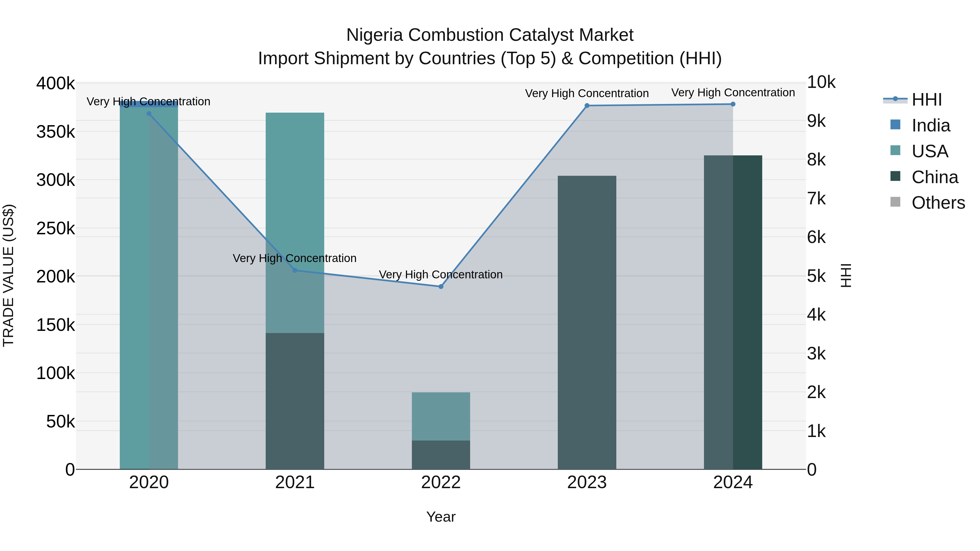Click the 150k trade value tick label
This screenshot has height=551, width=980.
point(56,325)
